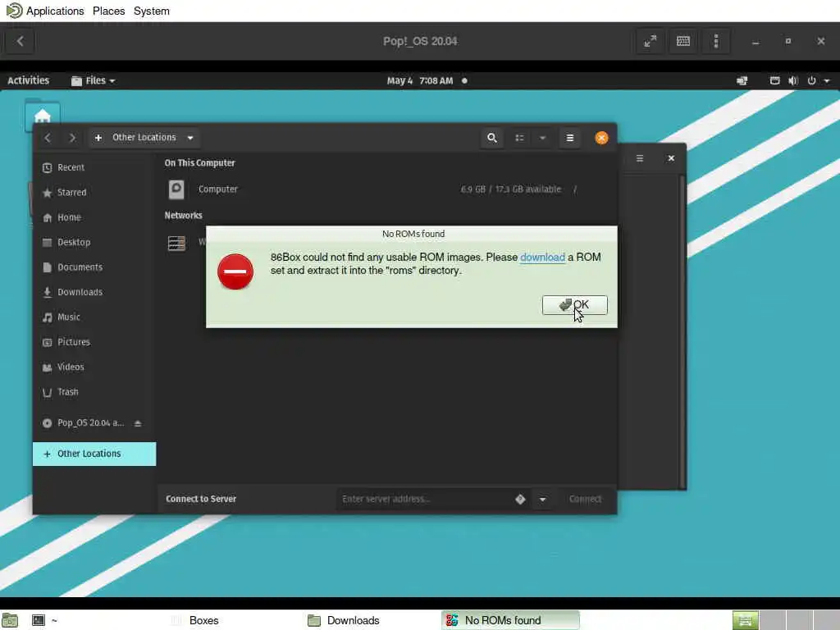Screen dimensions: 840x630
Task: Click the Home folder icon on desktop
Action: pos(43,115)
